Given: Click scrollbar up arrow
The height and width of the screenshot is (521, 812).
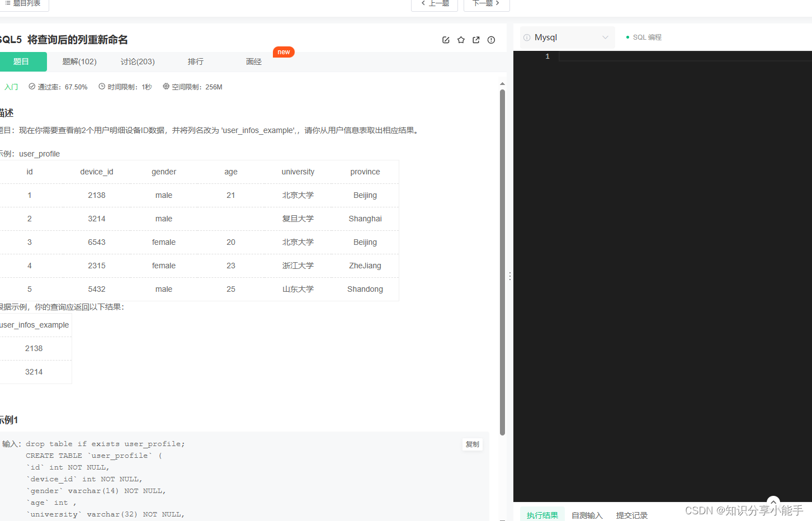Looking at the screenshot, I should pos(502,84).
